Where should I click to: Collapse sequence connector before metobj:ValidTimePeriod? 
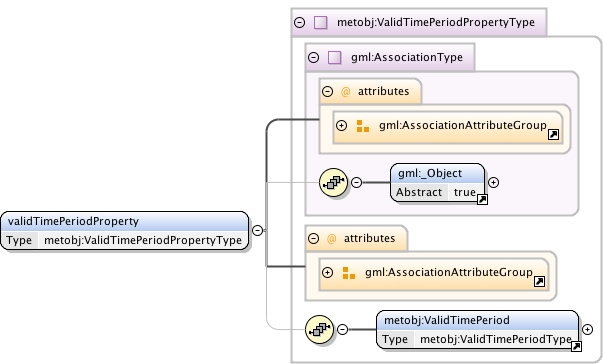coord(342,329)
